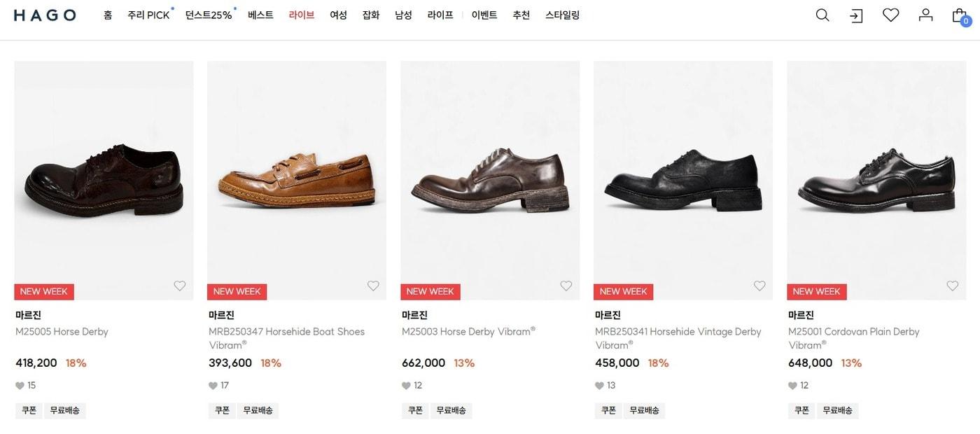Toggle wishlist heart on M25005 Horse Derby image
The height and width of the screenshot is (434, 980).
click(x=180, y=286)
